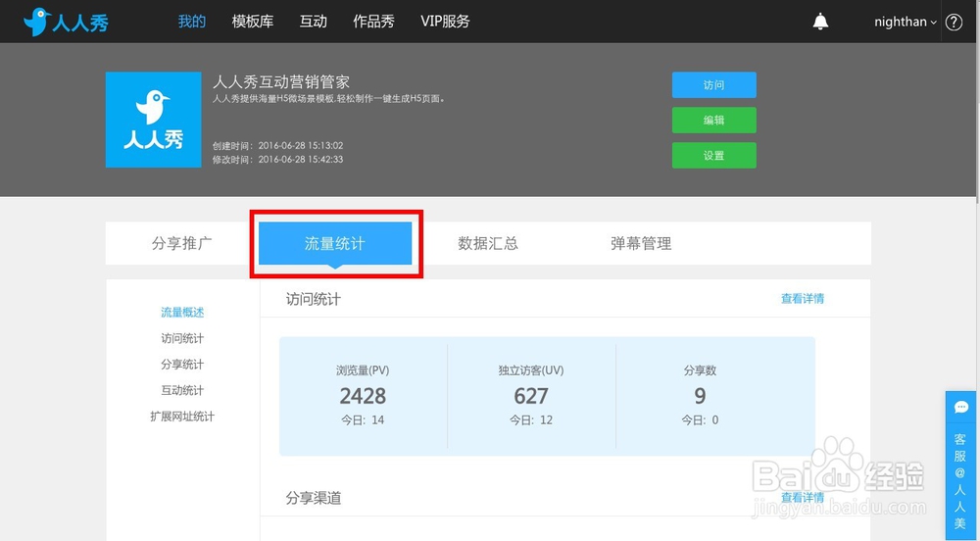This screenshot has width=980, height=541.
Task: Click the 今日: 14 text under PV
Action: click(x=363, y=420)
